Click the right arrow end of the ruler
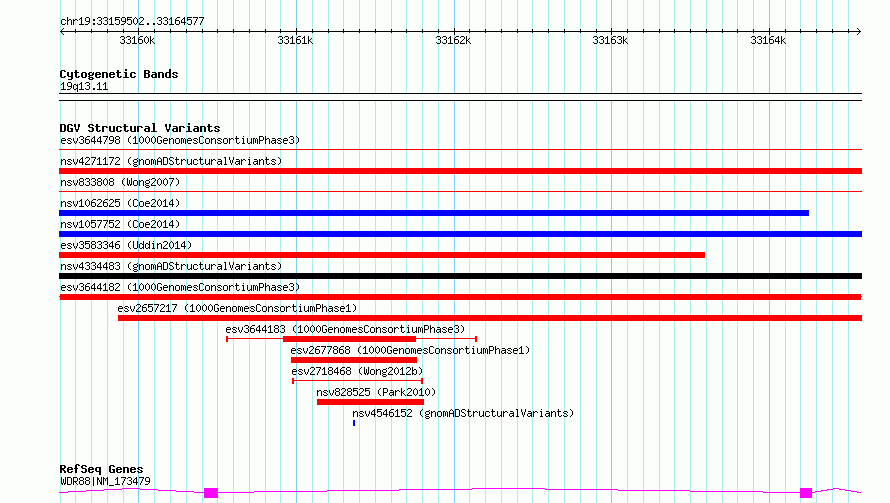Screen dimensions: 890x503 pos(859,32)
